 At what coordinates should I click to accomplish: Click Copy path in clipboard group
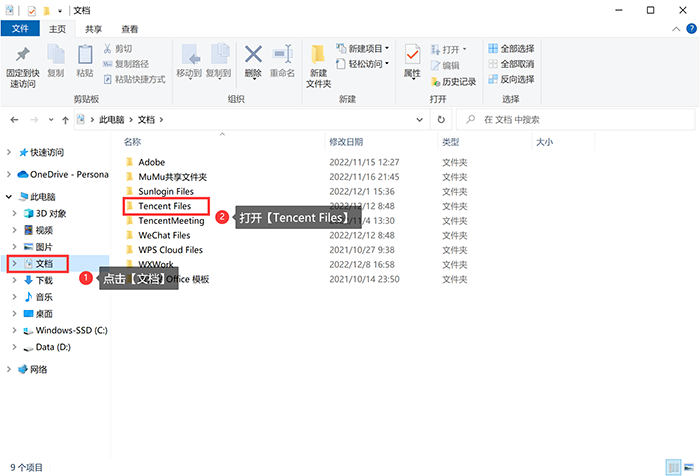pyautogui.click(x=126, y=64)
